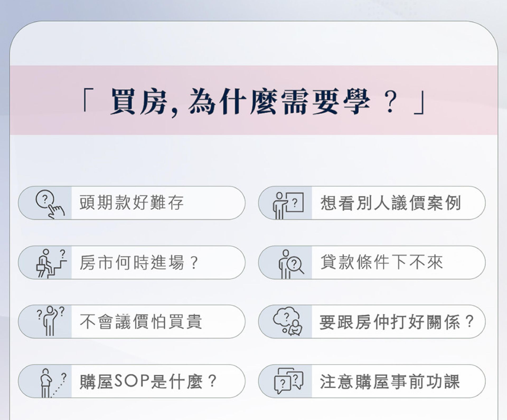
Task: Click the 買房, 為什麼需要學？ heading
Action: pos(253,102)
